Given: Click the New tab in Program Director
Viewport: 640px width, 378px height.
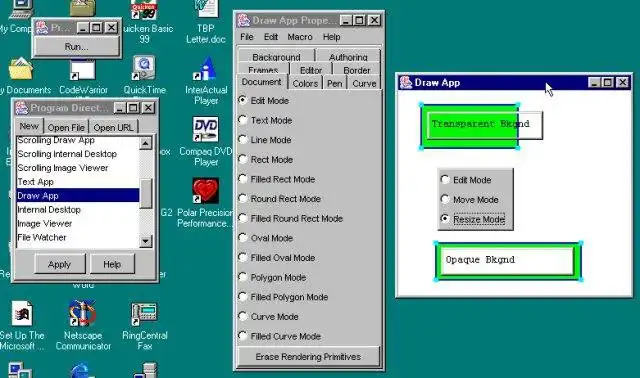Looking at the screenshot, I should 29,126.
